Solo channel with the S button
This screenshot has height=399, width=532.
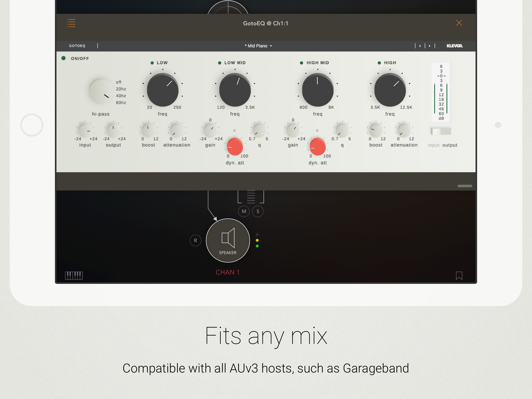(x=258, y=211)
